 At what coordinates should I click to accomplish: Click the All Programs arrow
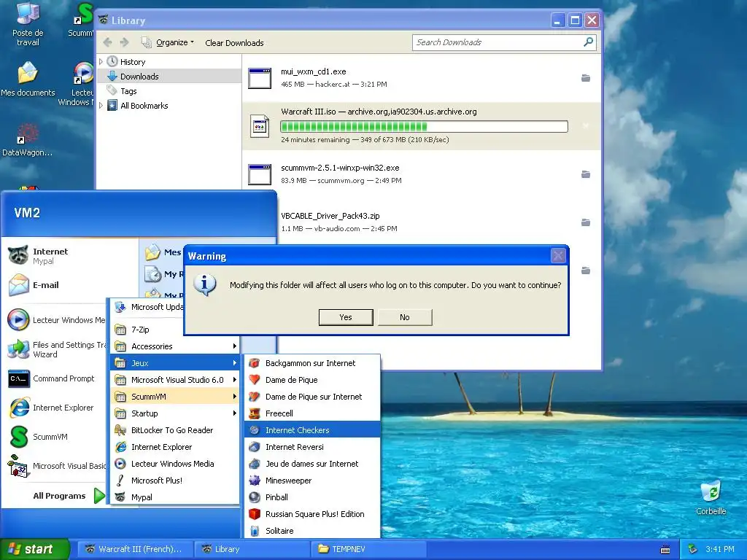point(99,496)
